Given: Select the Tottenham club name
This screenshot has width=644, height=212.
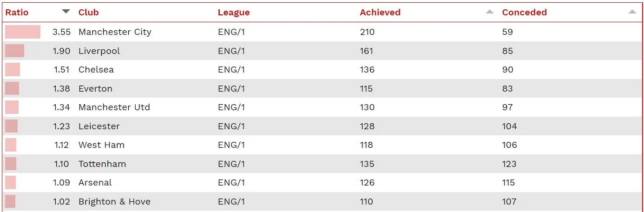Looking at the screenshot, I should (x=102, y=164).
